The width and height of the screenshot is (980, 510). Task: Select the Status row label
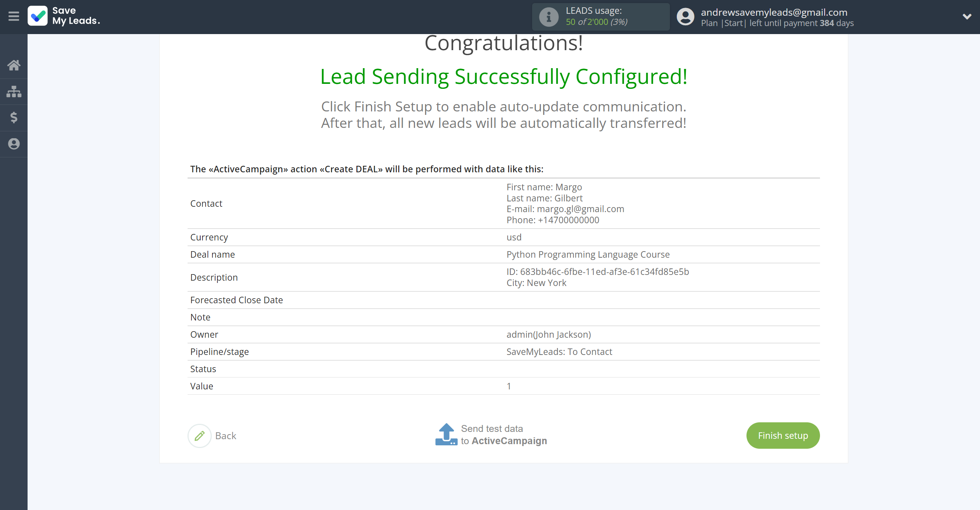pos(203,369)
